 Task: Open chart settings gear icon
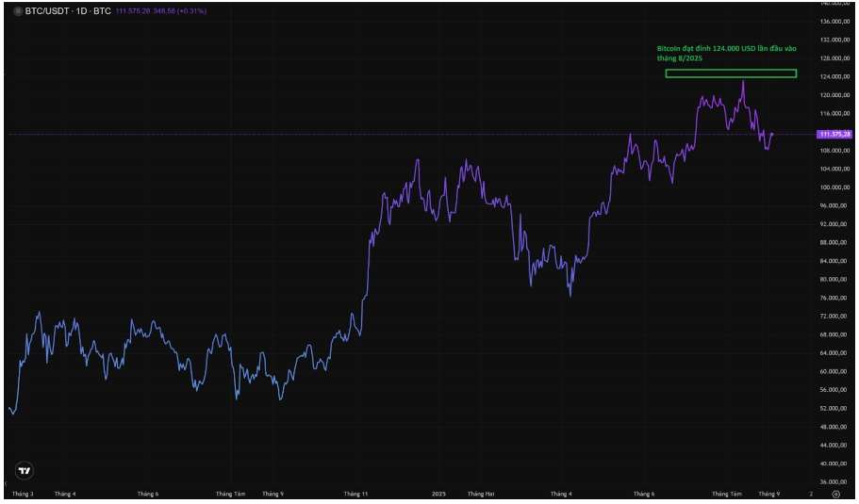point(836,494)
